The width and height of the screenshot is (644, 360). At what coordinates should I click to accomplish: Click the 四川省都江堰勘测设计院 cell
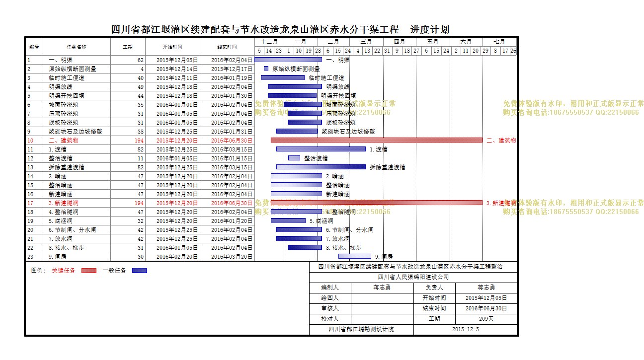click(x=361, y=329)
